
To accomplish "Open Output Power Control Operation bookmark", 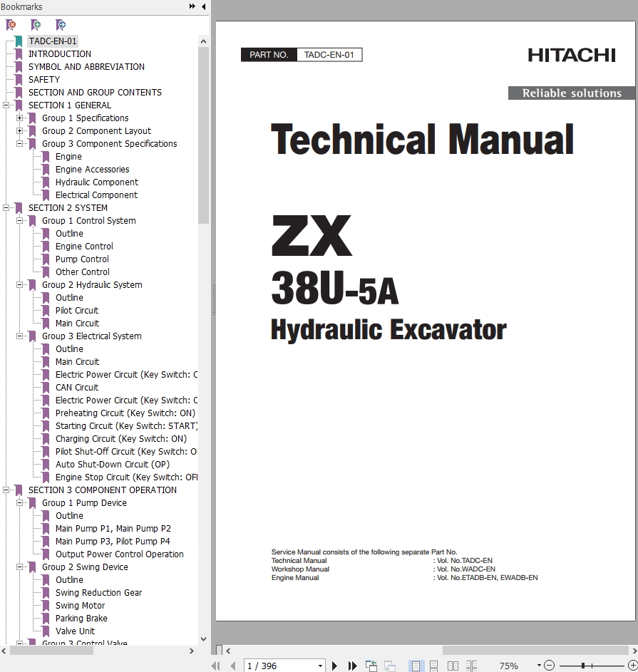I will (120, 554).
